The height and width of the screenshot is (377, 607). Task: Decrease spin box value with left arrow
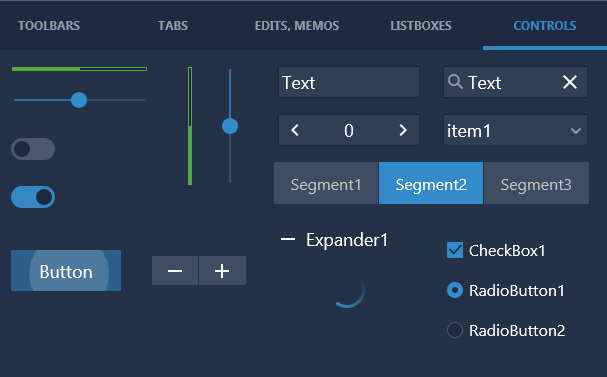(295, 130)
